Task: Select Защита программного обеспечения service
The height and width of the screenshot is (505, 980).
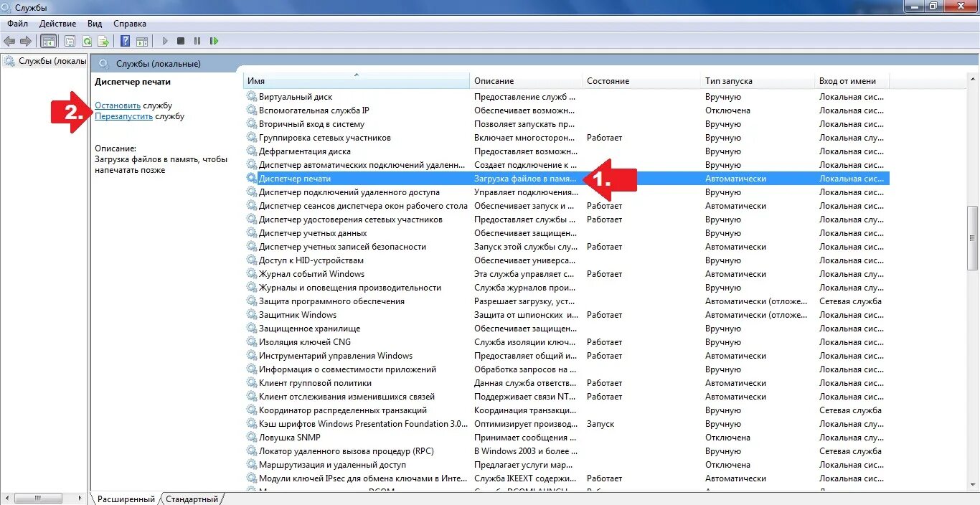Action: (331, 301)
